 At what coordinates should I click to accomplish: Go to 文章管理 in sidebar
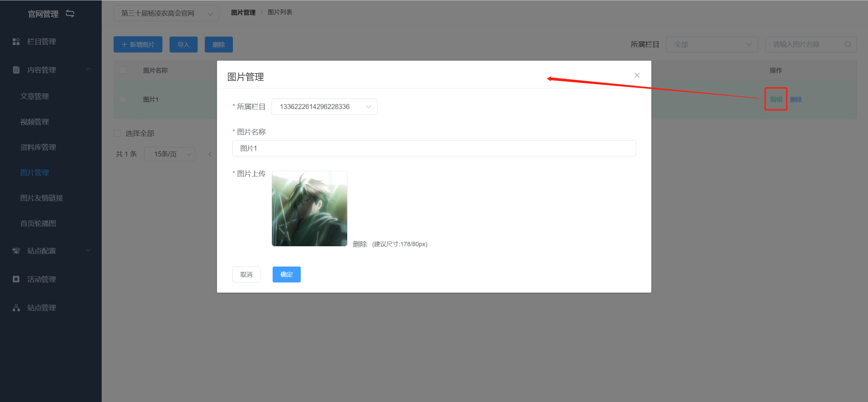[x=35, y=96]
